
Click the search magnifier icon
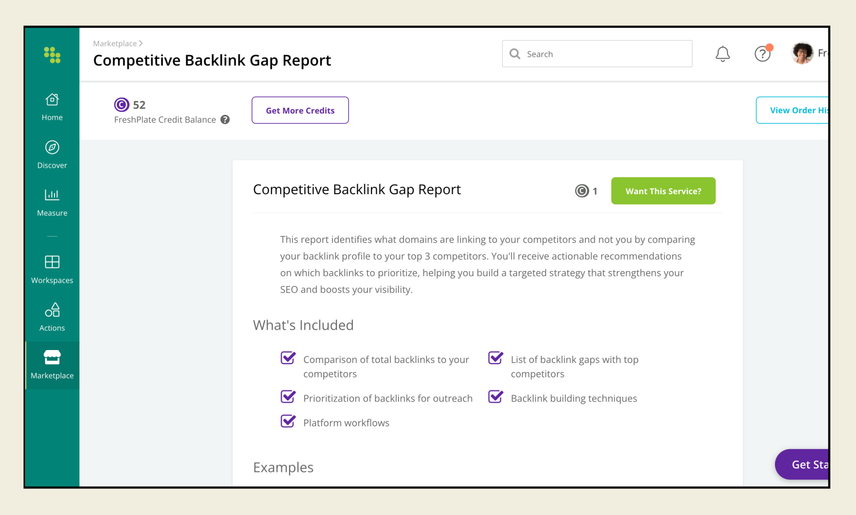click(514, 54)
